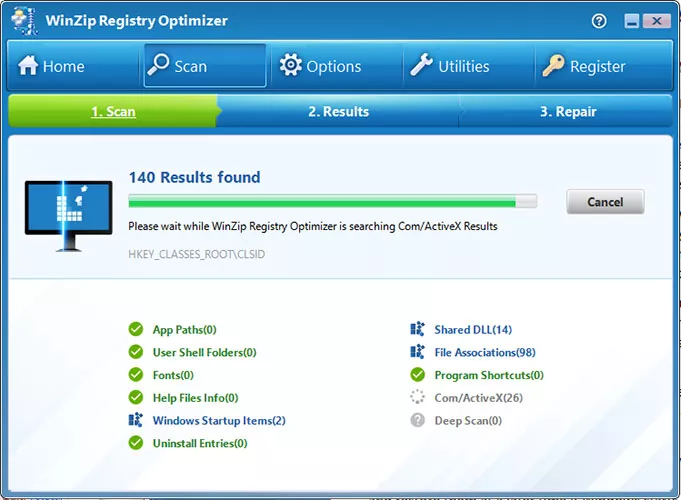Click the WinZip Registry Optimizer logo icon

click(24, 20)
